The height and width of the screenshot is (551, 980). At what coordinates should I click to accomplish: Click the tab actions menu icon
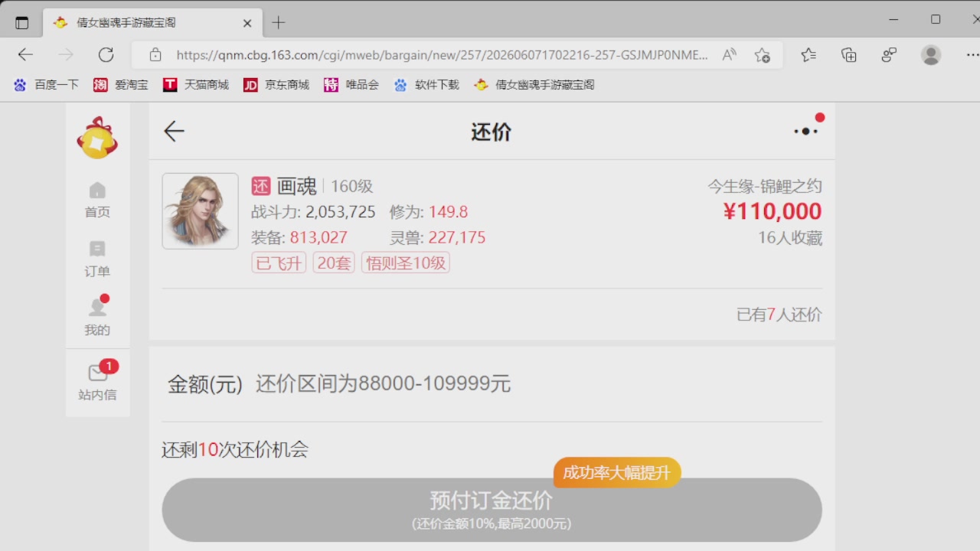(22, 23)
